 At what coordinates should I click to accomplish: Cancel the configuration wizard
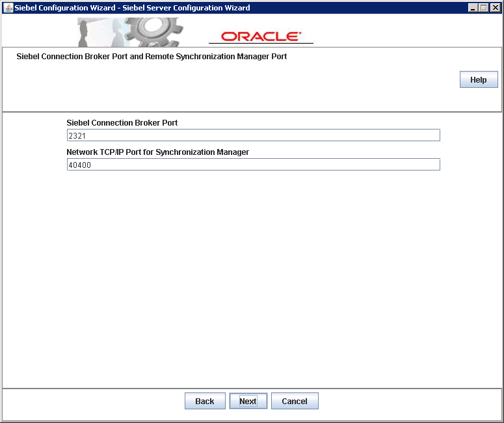[x=295, y=401]
